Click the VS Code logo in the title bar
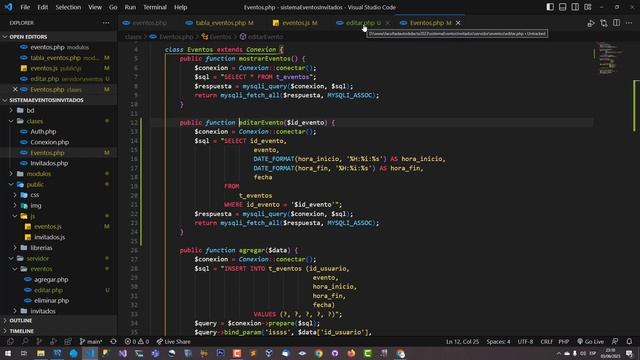 (8, 7)
